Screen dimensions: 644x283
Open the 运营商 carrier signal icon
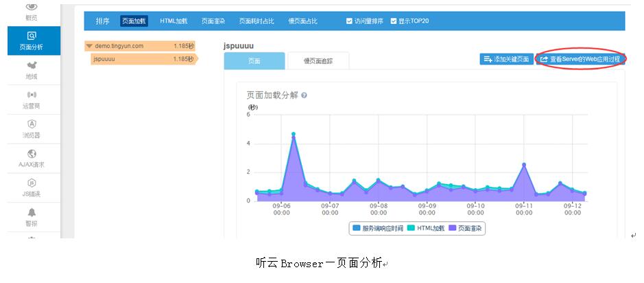[32, 95]
